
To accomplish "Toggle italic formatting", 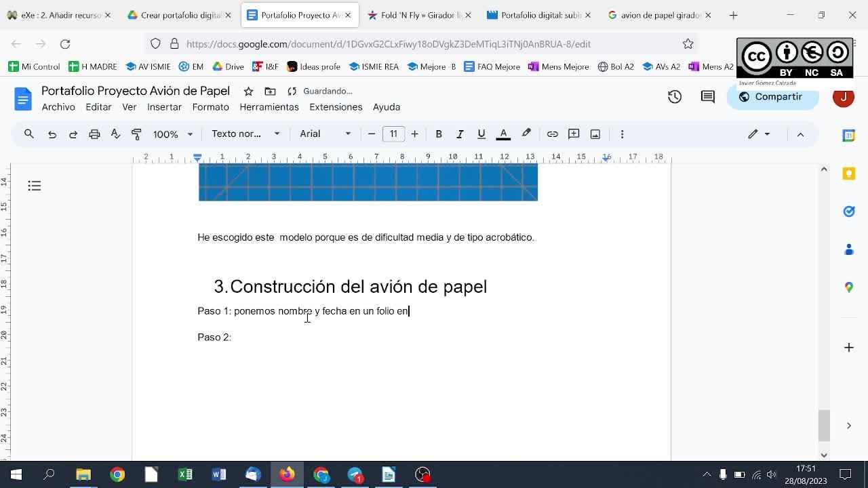I will 460,134.
